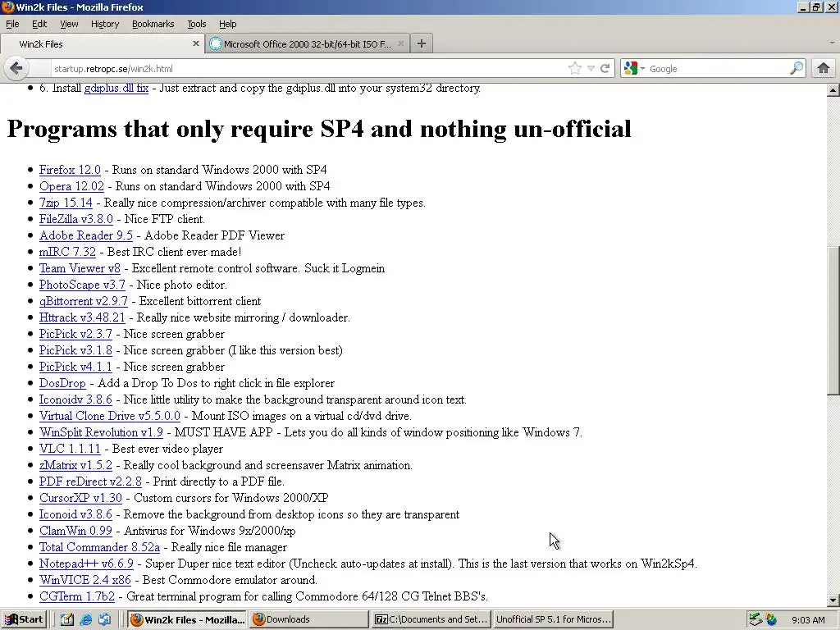Open the FileZilla v3.8.0 link
The image size is (840, 630).
point(76,219)
